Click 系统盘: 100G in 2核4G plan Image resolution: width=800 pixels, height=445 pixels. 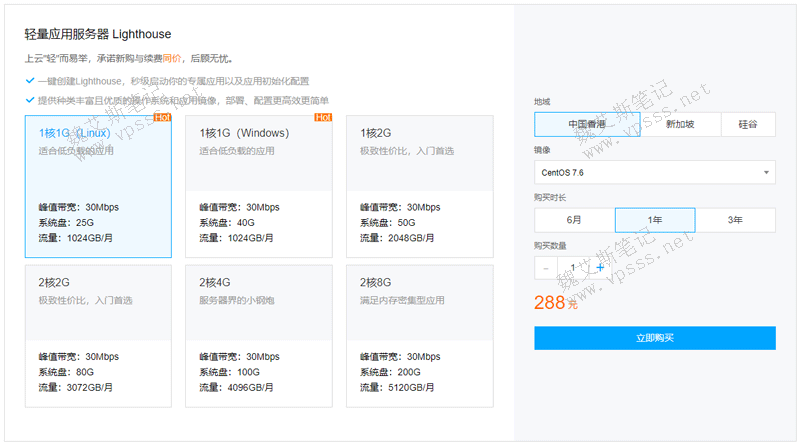[x=230, y=372]
